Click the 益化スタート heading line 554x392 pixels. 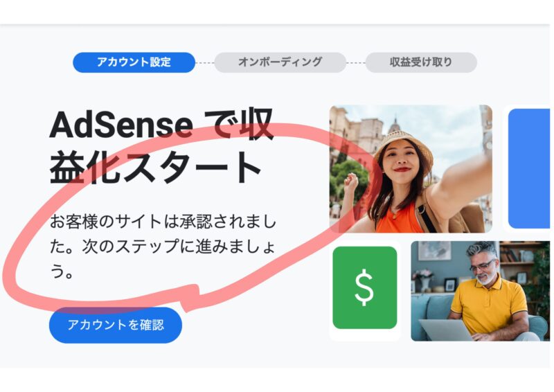coord(155,168)
